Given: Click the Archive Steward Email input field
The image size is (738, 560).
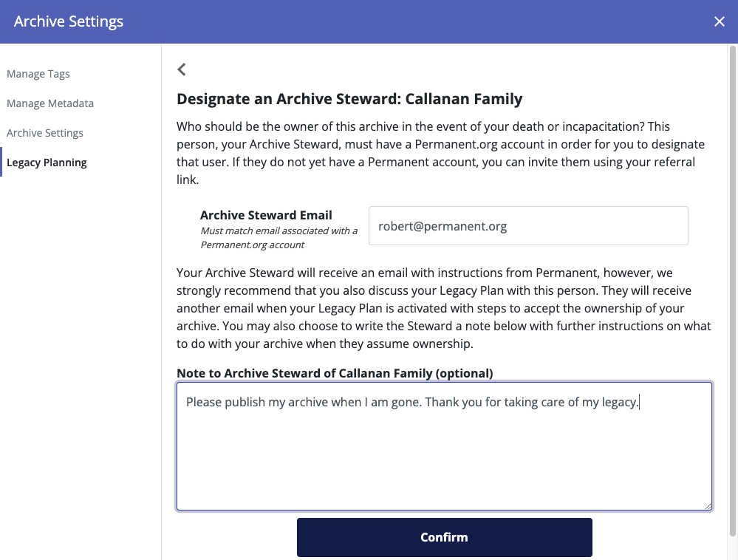Looking at the screenshot, I should [528, 226].
